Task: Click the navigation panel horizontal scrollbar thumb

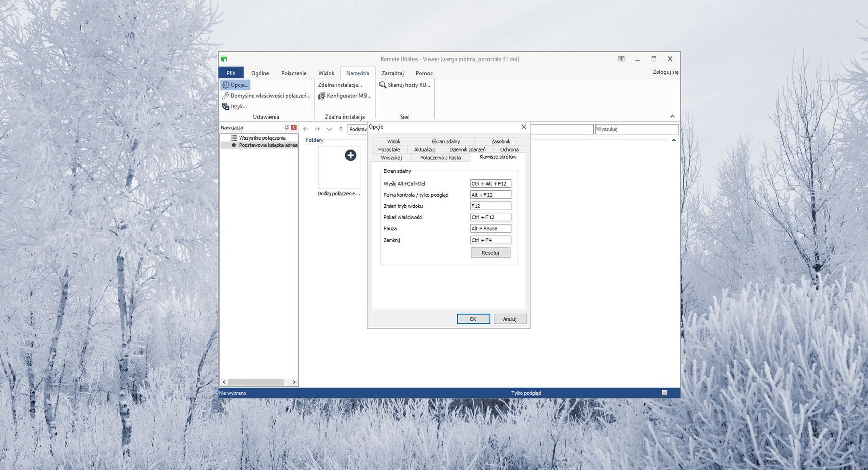Action: 255,382
